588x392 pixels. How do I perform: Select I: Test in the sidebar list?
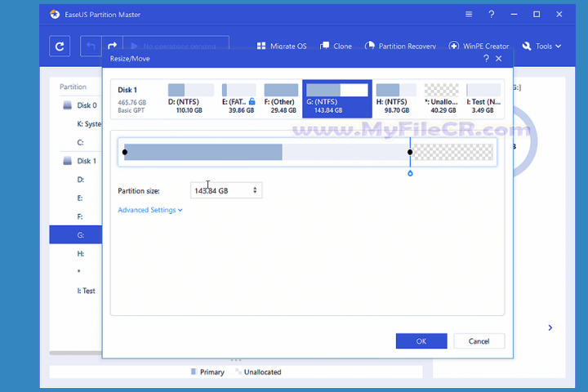pyautogui.click(x=86, y=291)
